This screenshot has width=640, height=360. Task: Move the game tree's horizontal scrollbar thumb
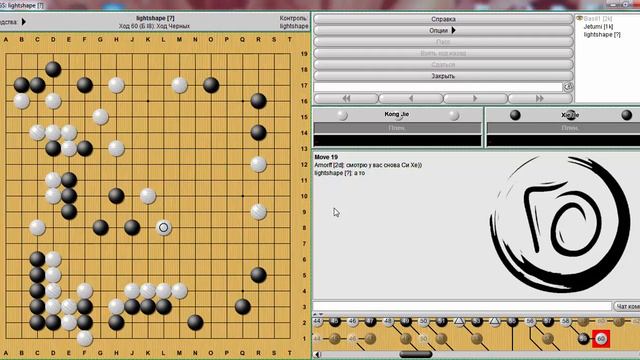point(416,354)
